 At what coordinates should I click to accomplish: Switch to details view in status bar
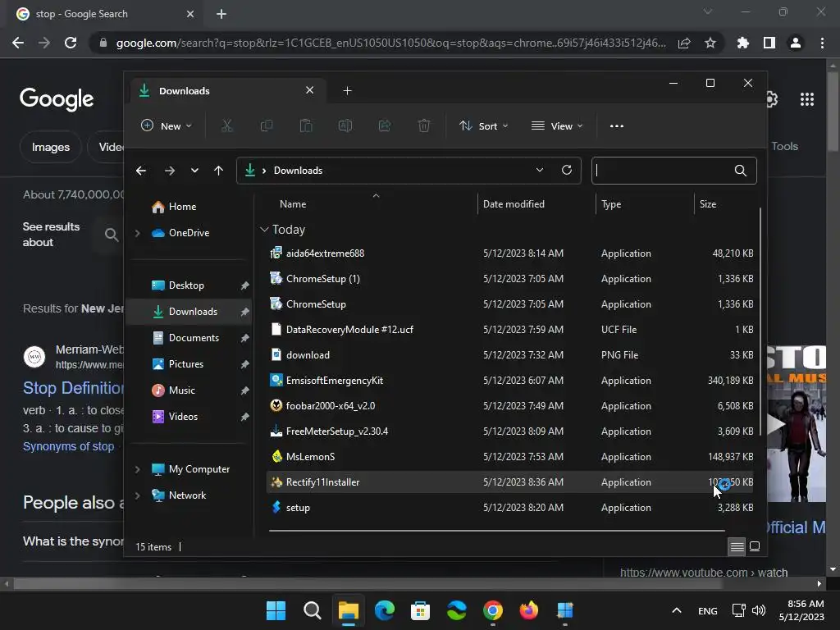pyautogui.click(x=737, y=546)
